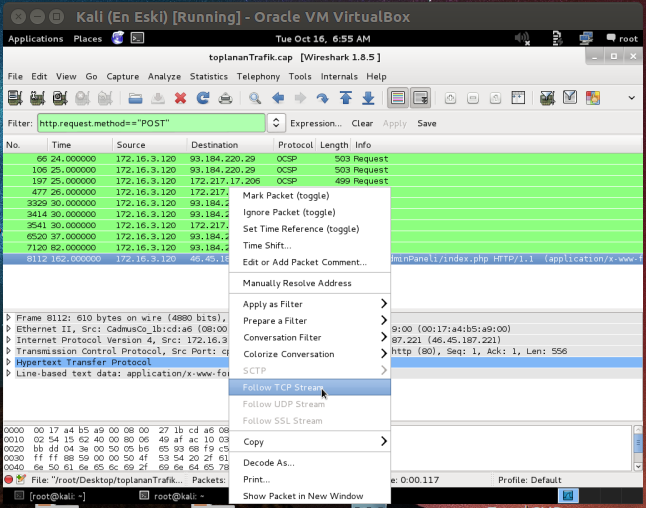Choose Follow TCP Stream from context menu
Viewport: 646px width, 508px height.
[x=310, y=387]
